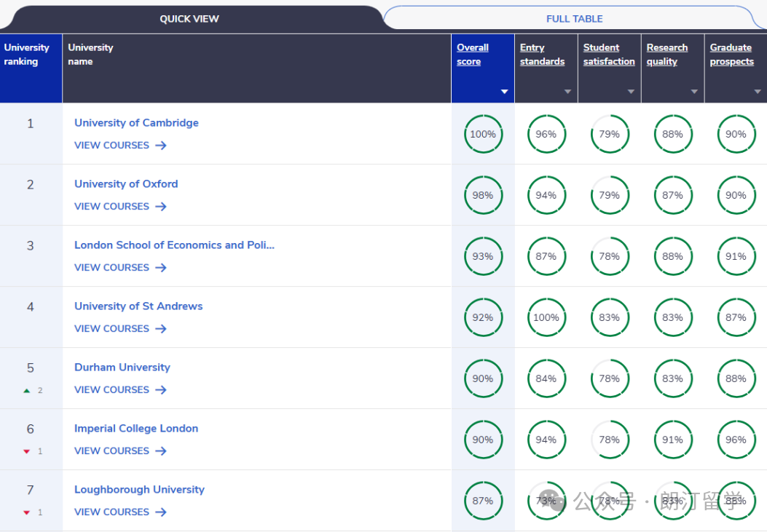767x532 pixels.
Task: Click Loughborough's 87% overall score circle
Action: coord(483,500)
